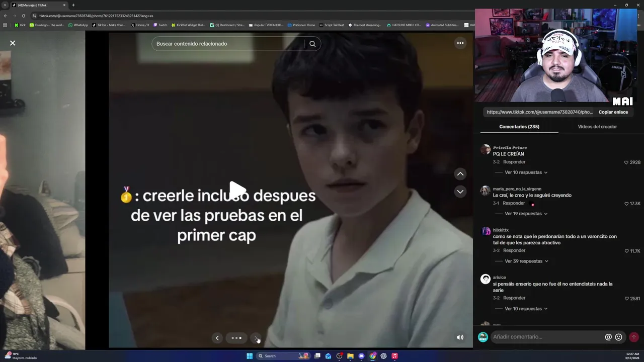Screen dimensions: 644x362
Task: Like maria_pero_no_la_virgenn comment heart
Action: [626, 204]
